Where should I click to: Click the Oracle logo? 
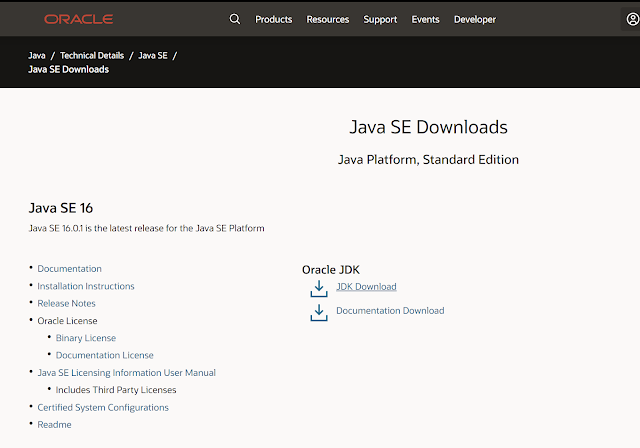click(78, 19)
